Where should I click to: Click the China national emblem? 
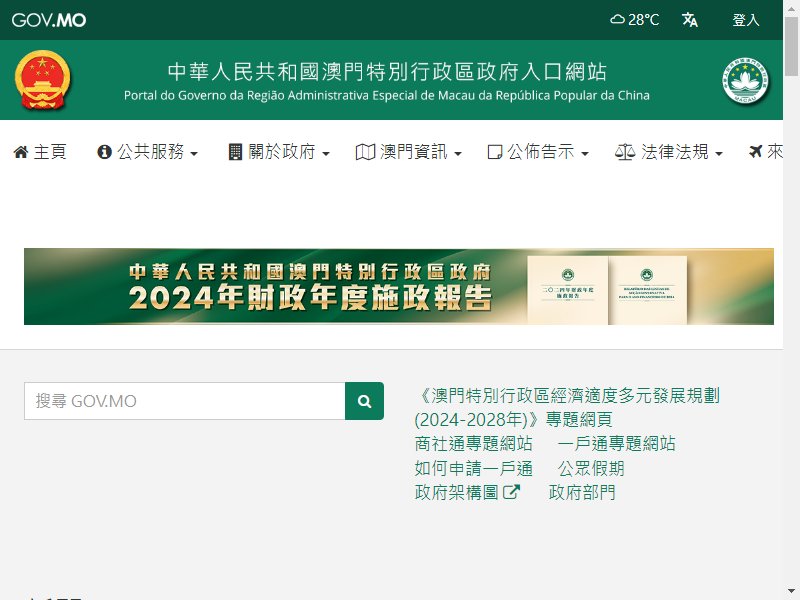(42, 80)
